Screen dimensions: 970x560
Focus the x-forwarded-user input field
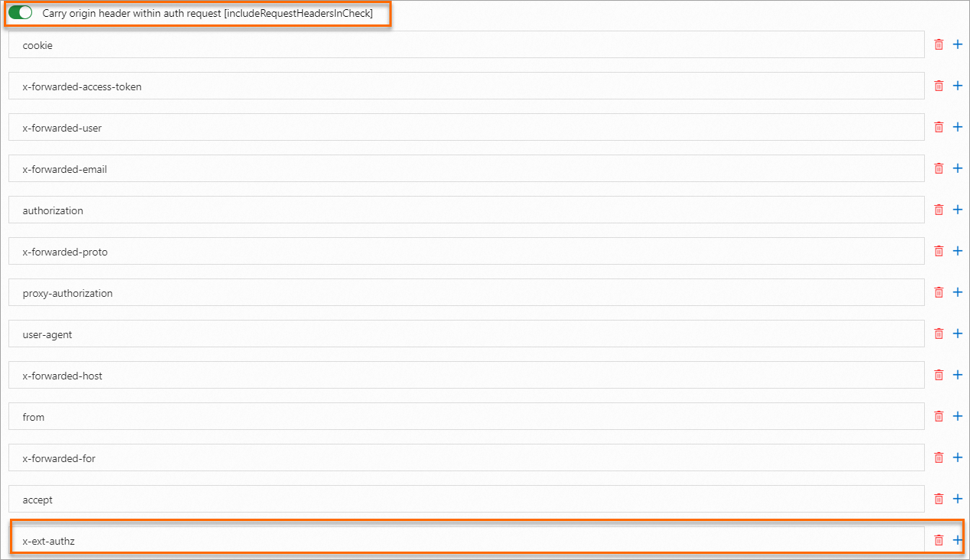click(467, 127)
